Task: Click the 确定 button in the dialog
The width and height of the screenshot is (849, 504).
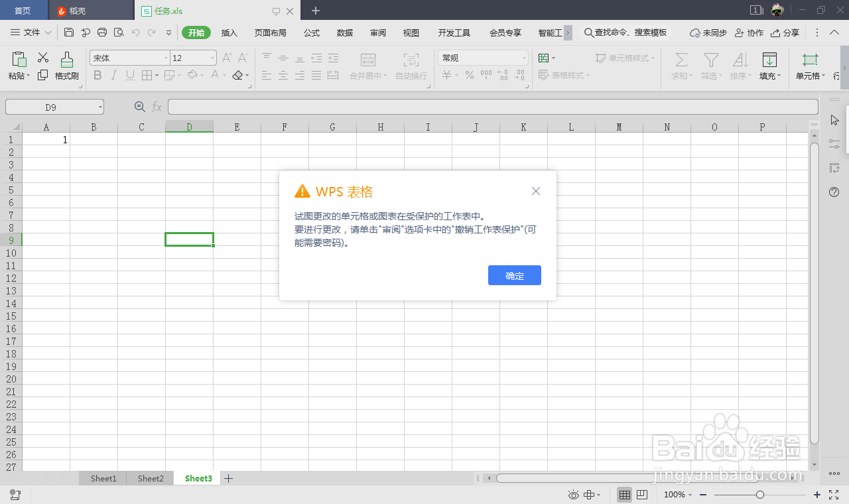Action: point(515,275)
